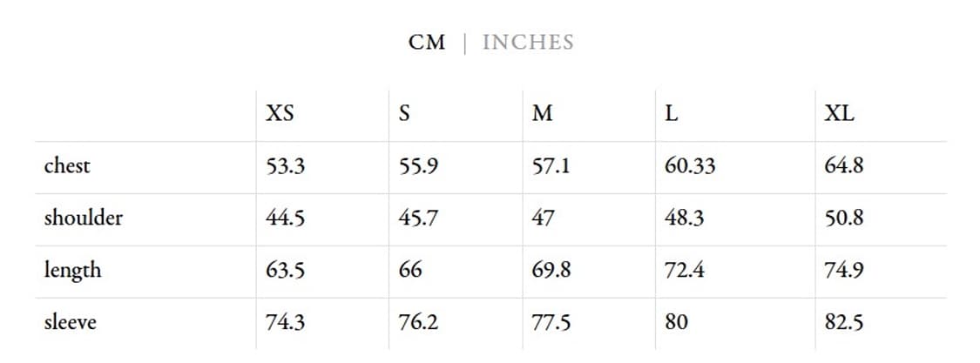The width and height of the screenshot is (980, 363).
Task: Select the XL column header
Action: click(x=839, y=114)
